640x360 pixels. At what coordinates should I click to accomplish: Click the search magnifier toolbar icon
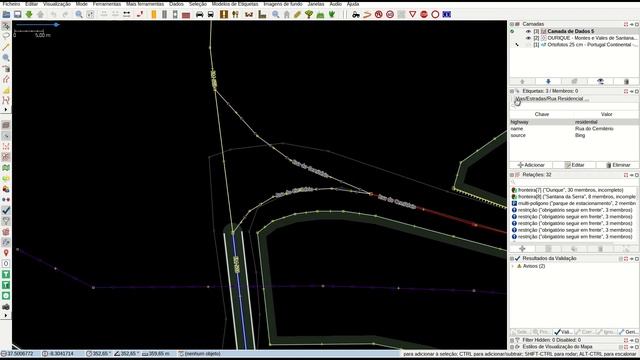[x=79, y=14]
